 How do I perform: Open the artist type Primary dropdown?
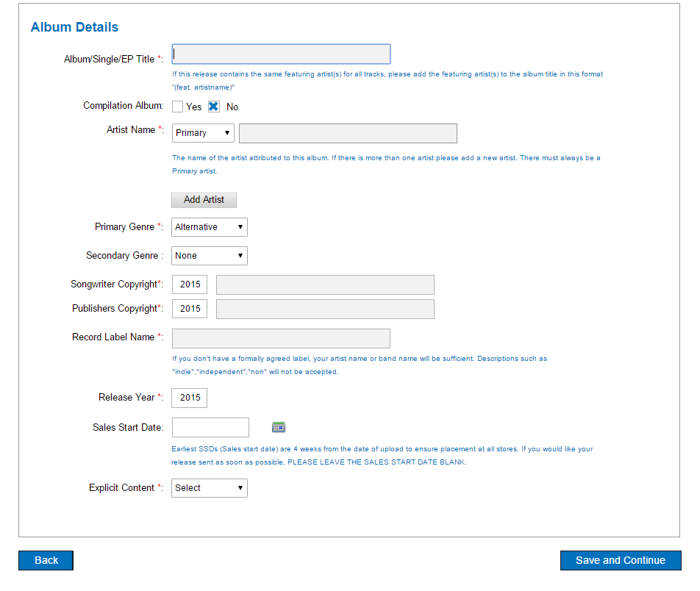(x=203, y=133)
